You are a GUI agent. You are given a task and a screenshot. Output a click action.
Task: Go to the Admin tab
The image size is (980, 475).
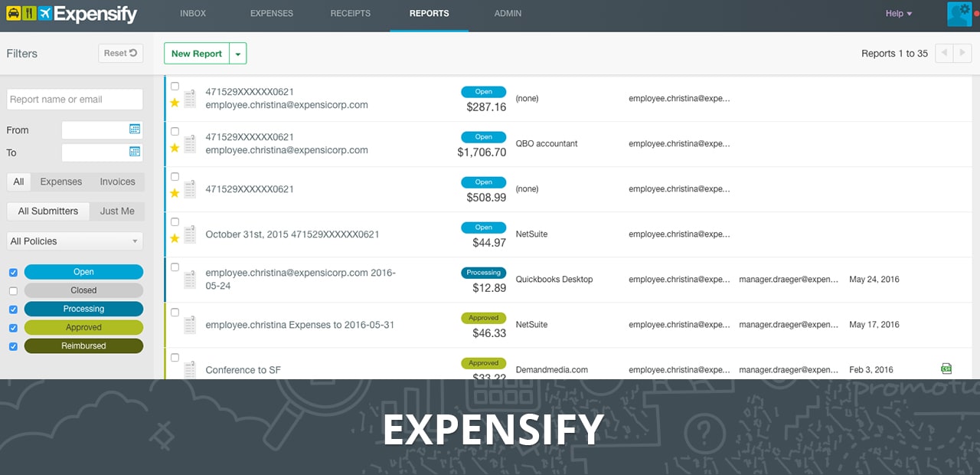508,14
